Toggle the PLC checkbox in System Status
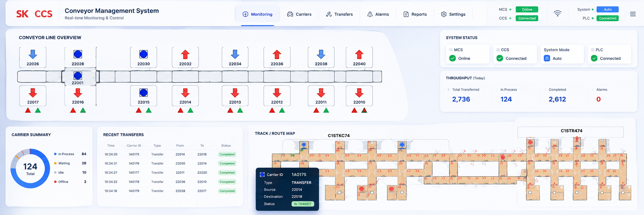The height and width of the screenshot is (215, 644). coord(593,50)
